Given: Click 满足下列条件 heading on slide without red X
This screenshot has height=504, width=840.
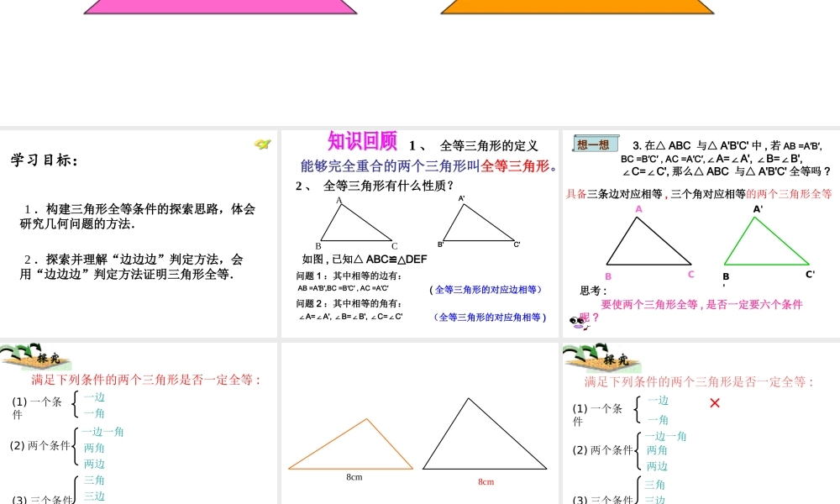Looking at the screenshot, I should point(146,380).
